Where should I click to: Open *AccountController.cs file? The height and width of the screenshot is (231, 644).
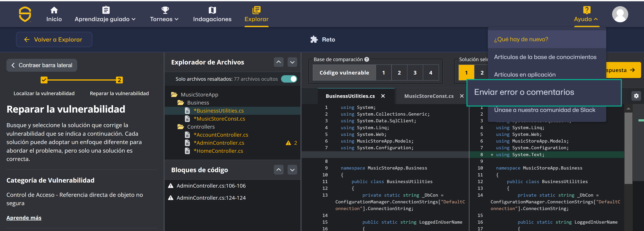[221, 135]
